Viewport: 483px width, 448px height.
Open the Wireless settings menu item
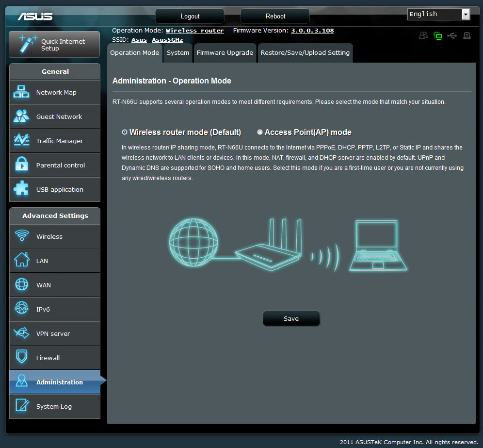click(x=55, y=236)
